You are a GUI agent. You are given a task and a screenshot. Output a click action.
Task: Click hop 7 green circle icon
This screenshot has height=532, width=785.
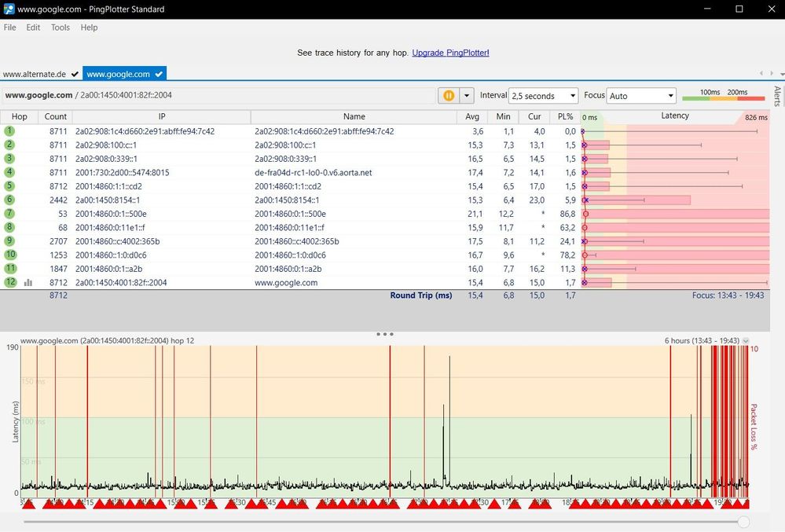(x=9, y=214)
